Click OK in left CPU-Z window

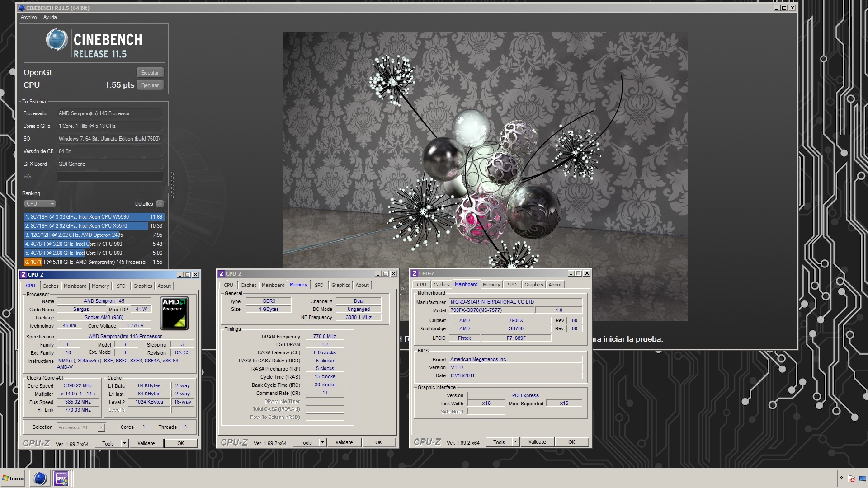click(180, 444)
